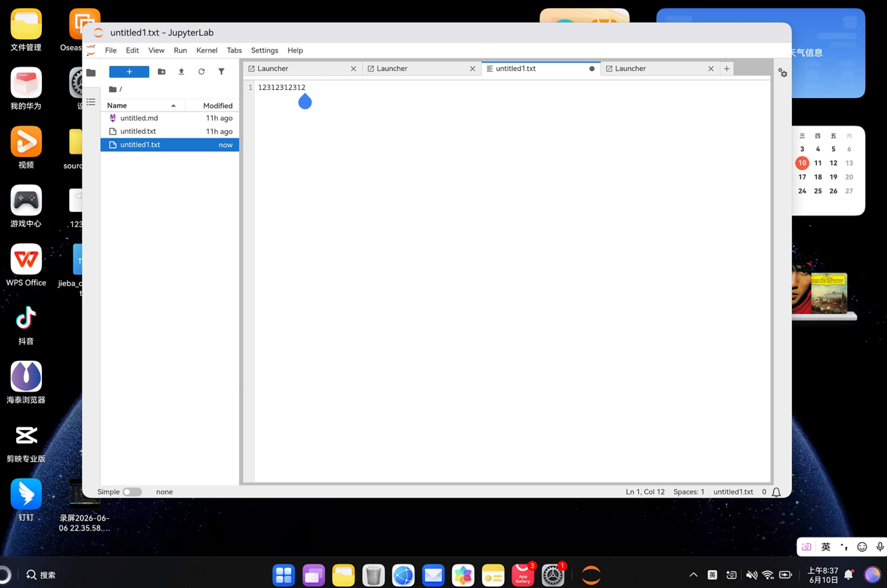Click Ln 1, Col 12 status item
Screen dimensions: 887x588
[645, 492]
